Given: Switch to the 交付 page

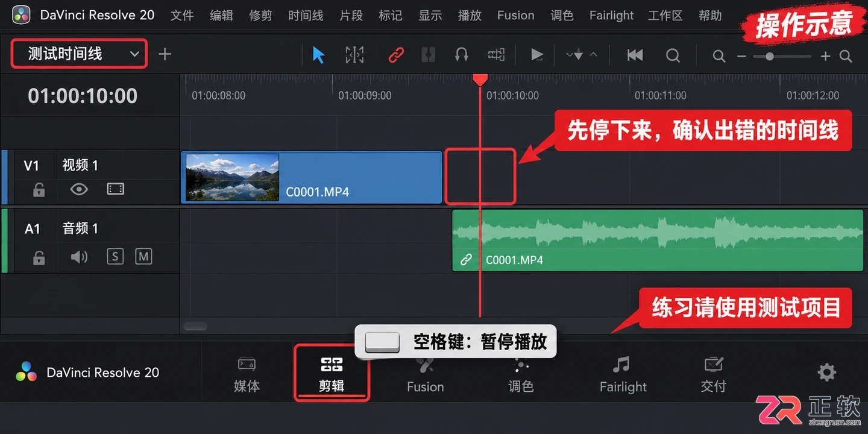Looking at the screenshot, I should tap(713, 374).
